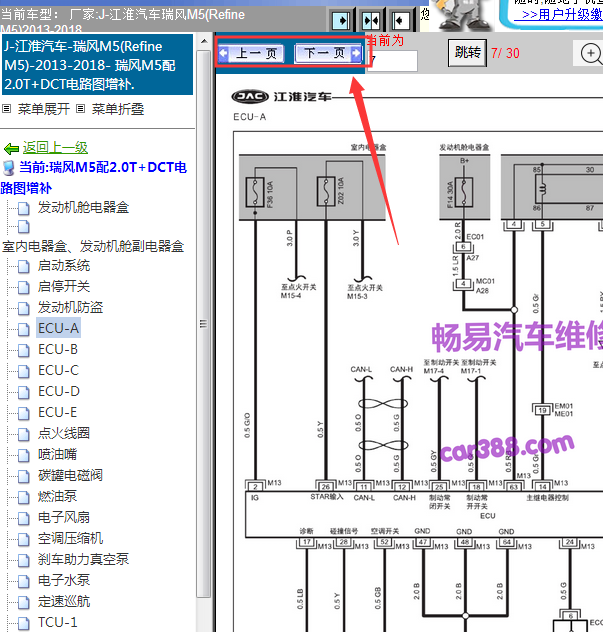
Task: Open 碳罐电磁阀 diagram
Action: point(70,475)
